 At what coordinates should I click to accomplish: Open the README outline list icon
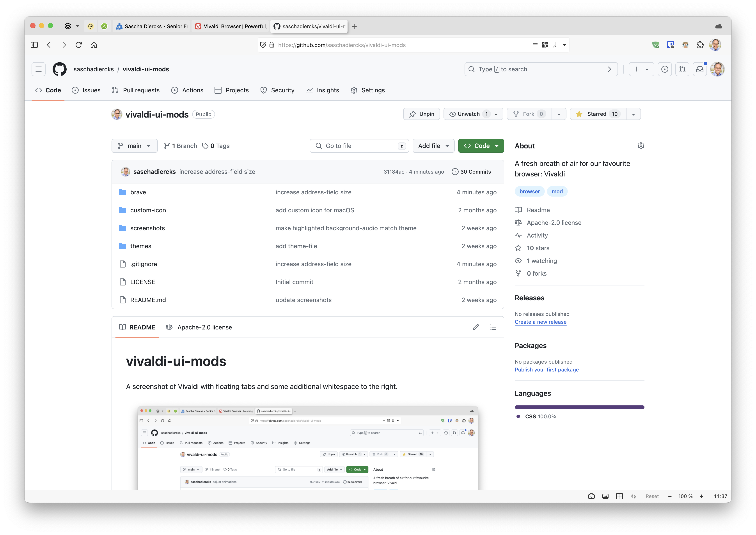493,327
